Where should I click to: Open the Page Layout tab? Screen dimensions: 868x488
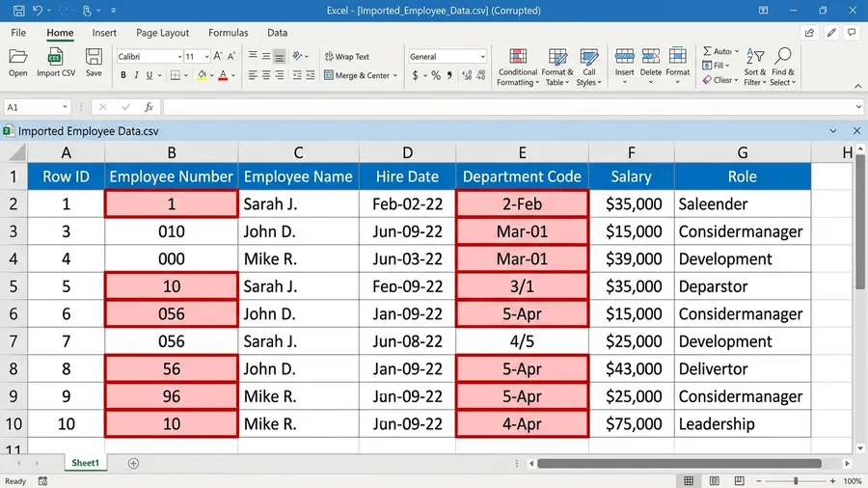pyautogui.click(x=162, y=33)
